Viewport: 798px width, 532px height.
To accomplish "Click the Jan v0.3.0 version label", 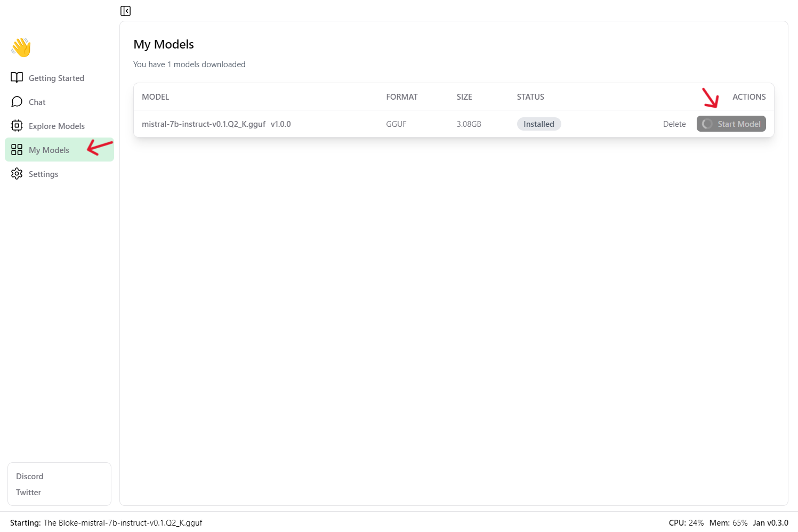I will [x=770, y=523].
